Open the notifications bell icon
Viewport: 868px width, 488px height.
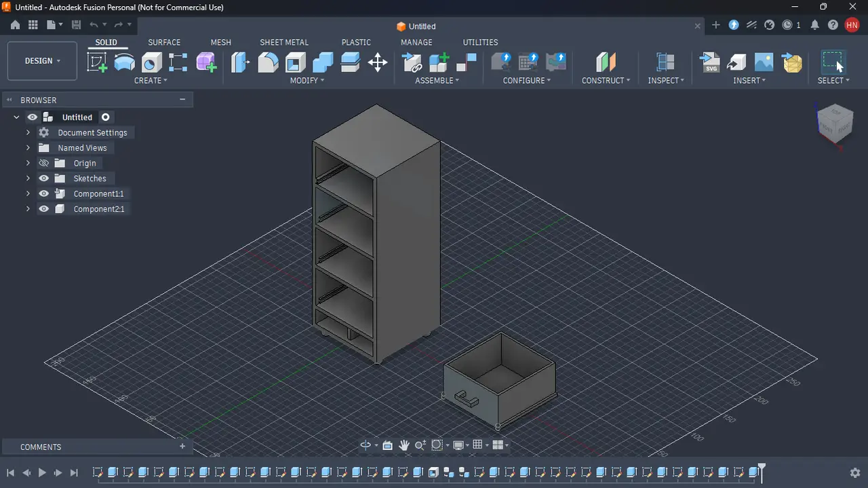coord(815,25)
